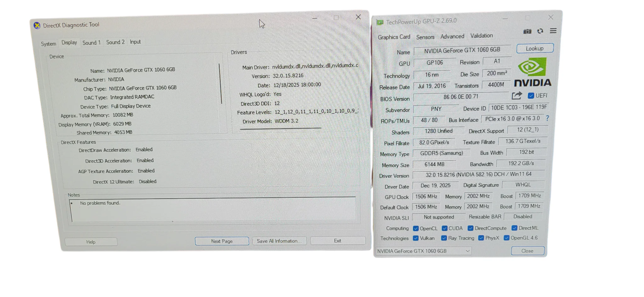Click the Exit button in DxDiag

338,240
